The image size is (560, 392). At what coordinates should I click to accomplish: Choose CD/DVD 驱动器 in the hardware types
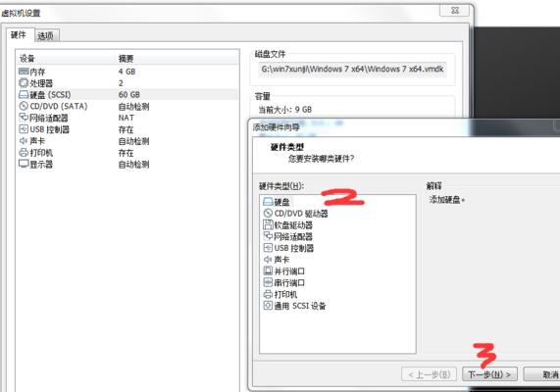coord(295,214)
